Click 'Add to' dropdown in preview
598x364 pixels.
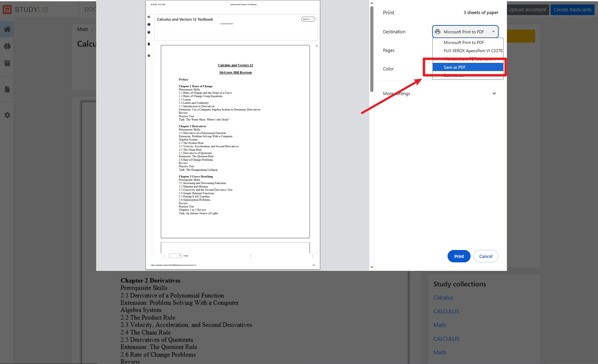pyautogui.click(x=308, y=19)
